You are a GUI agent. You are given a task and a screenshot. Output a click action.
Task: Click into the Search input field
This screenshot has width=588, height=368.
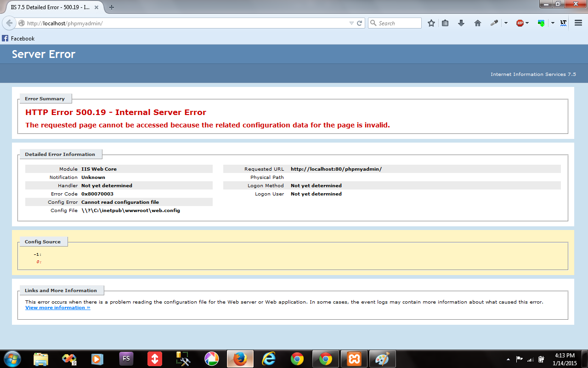[x=398, y=23]
